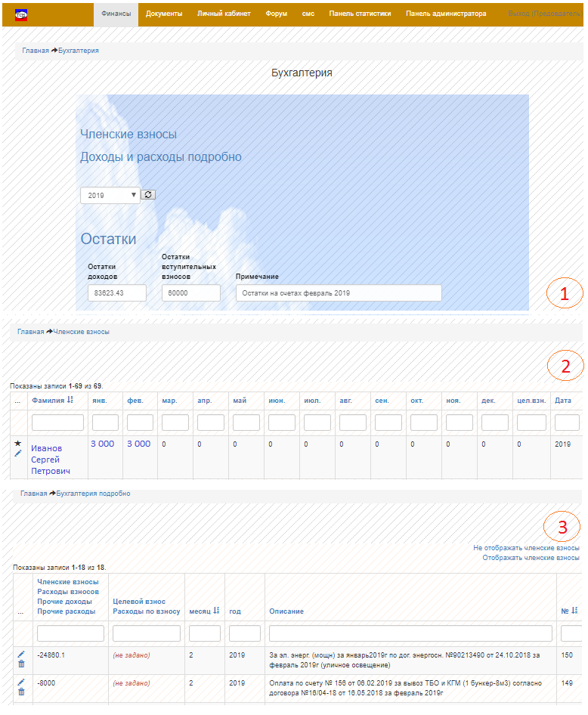This screenshot has width=588, height=715.
Task: Open the Панель администратора menu item
Action: pos(446,14)
